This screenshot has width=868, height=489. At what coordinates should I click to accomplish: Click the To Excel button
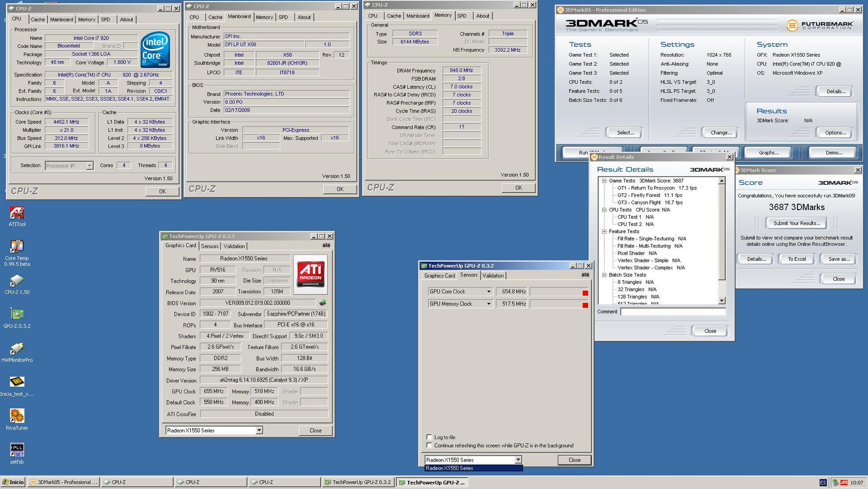click(x=796, y=259)
